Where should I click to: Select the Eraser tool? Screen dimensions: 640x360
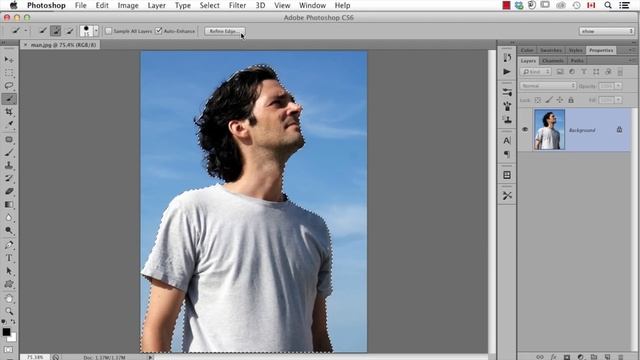pyautogui.click(x=9, y=191)
